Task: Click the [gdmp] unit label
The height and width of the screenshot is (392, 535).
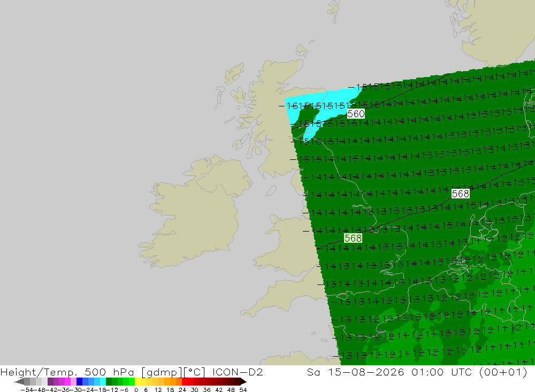Action: (162, 372)
